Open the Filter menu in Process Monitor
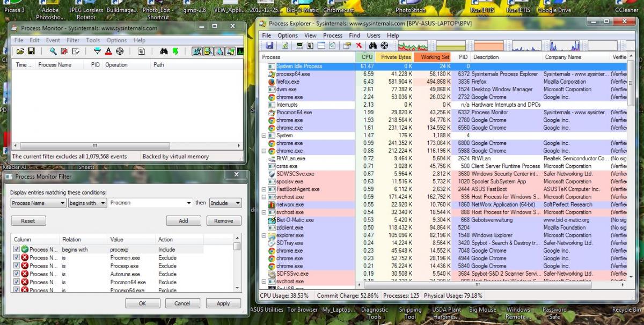This screenshot has height=325, width=644. tap(73, 40)
